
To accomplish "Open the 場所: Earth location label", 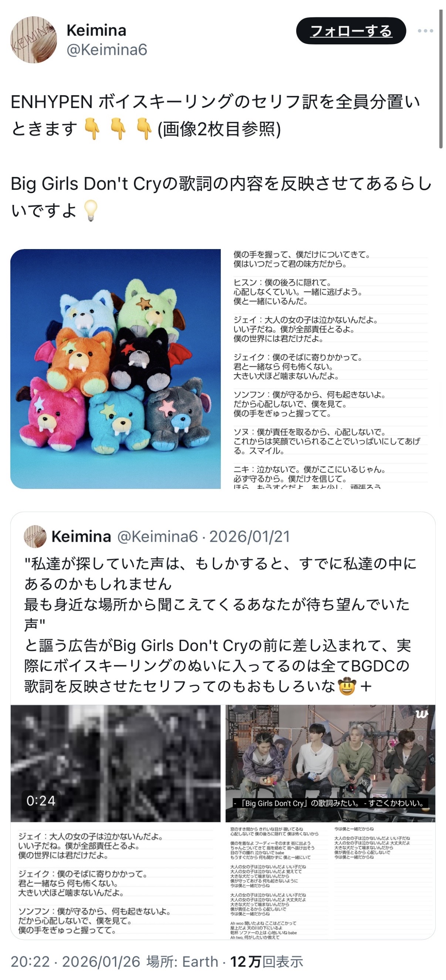I will [x=183, y=961].
